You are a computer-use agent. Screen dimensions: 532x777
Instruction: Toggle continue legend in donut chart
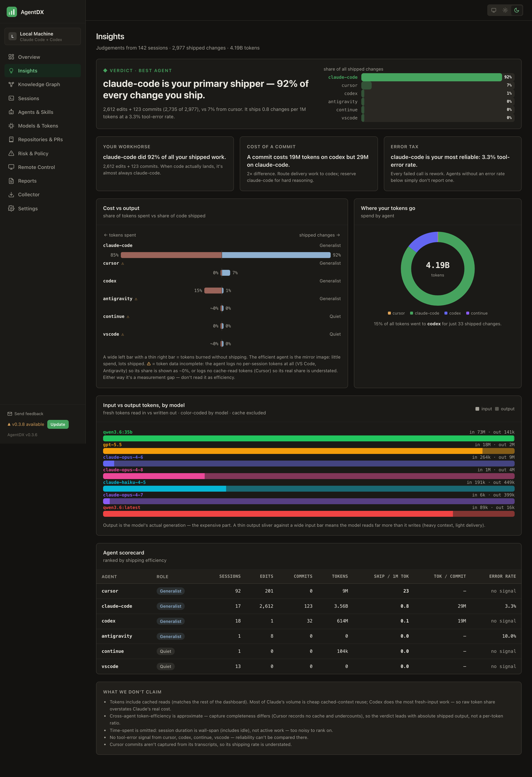click(477, 313)
